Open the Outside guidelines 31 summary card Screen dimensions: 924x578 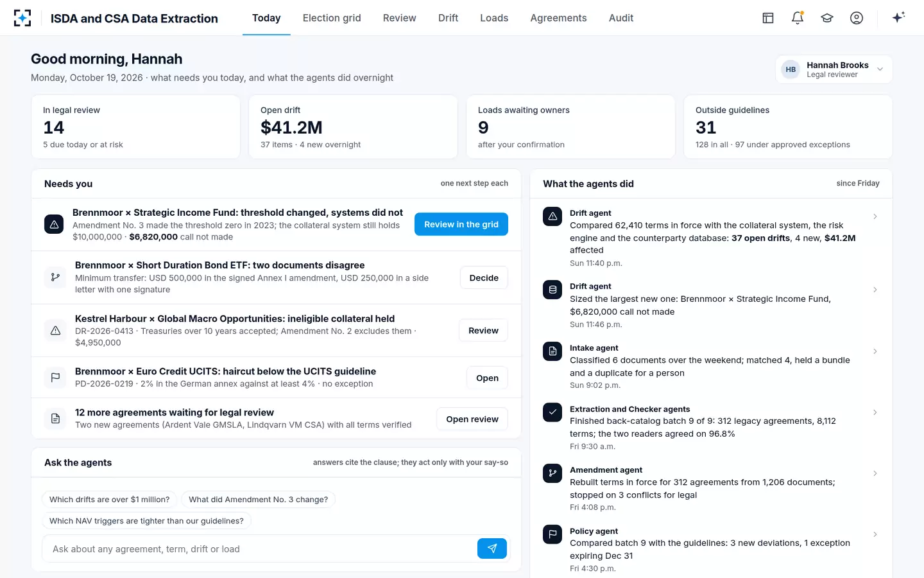click(788, 127)
